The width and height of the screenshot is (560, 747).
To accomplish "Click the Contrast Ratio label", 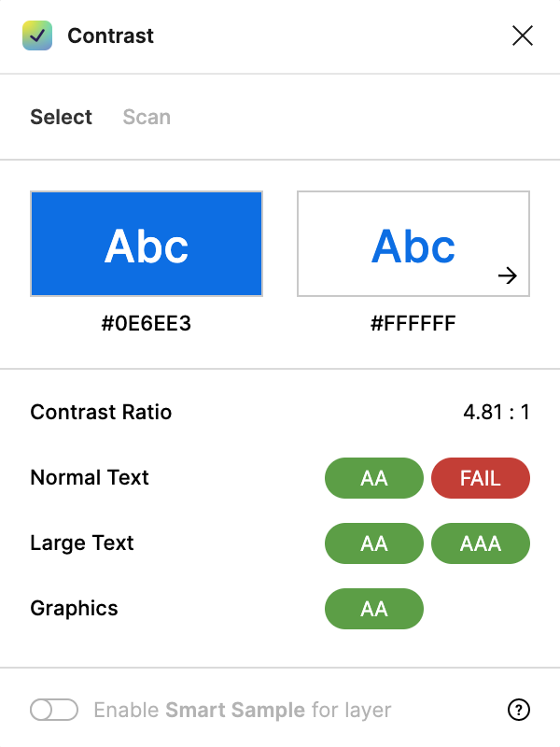I will click(x=101, y=412).
